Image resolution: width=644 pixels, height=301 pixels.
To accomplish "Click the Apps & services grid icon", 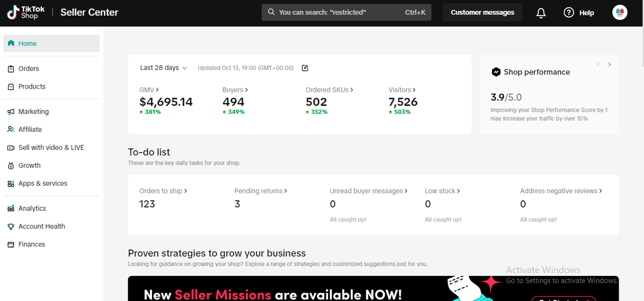I will click(11, 184).
